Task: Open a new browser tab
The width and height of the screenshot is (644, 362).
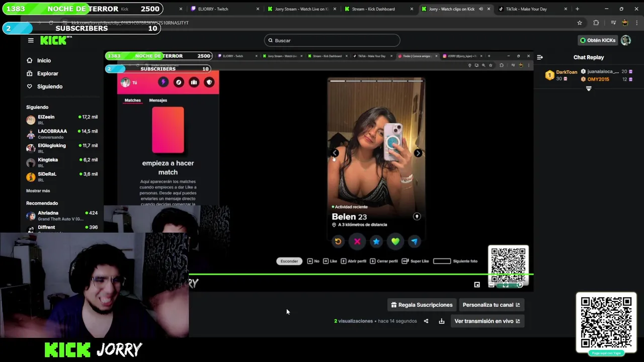Action: coord(577,9)
